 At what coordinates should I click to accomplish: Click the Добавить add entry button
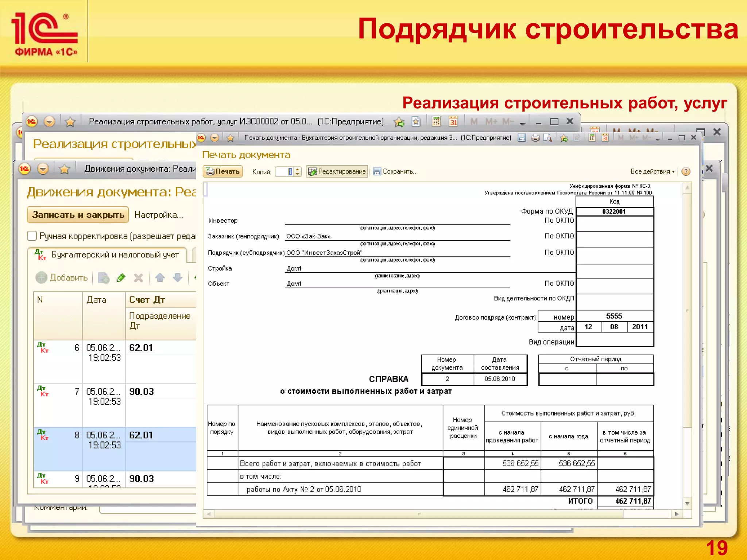click(x=62, y=277)
